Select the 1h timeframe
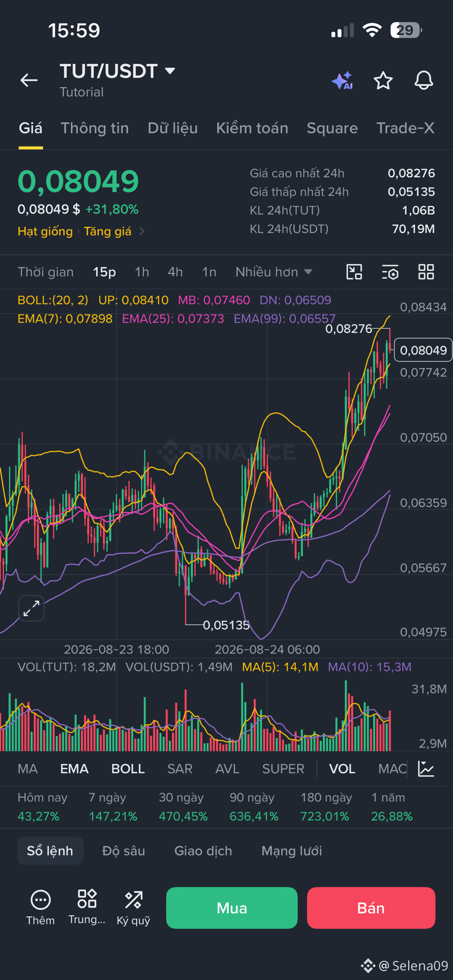Image resolution: width=453 pixels, height=980 pixels. pos(142,272)
